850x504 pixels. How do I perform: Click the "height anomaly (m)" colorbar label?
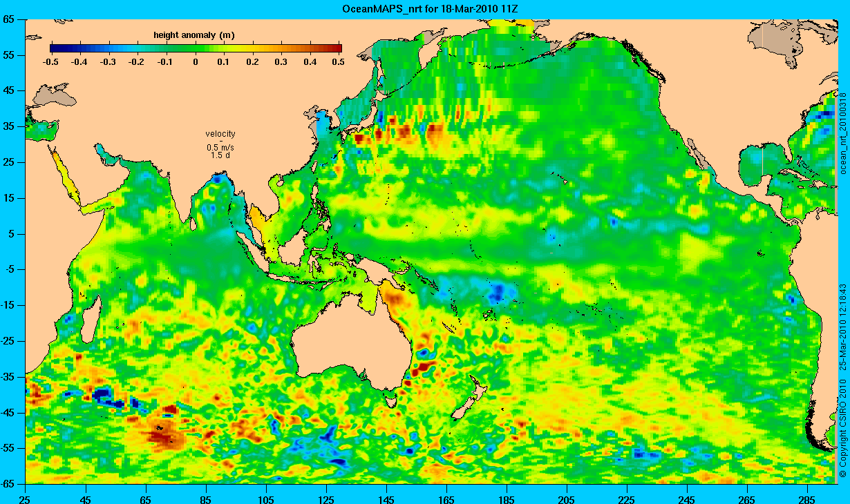193,35
